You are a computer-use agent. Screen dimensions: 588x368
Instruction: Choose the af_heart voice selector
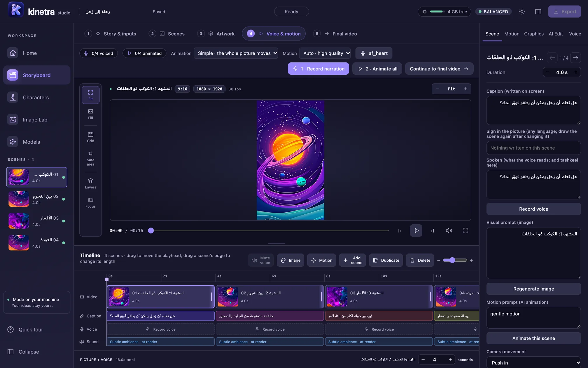[374, 53]
